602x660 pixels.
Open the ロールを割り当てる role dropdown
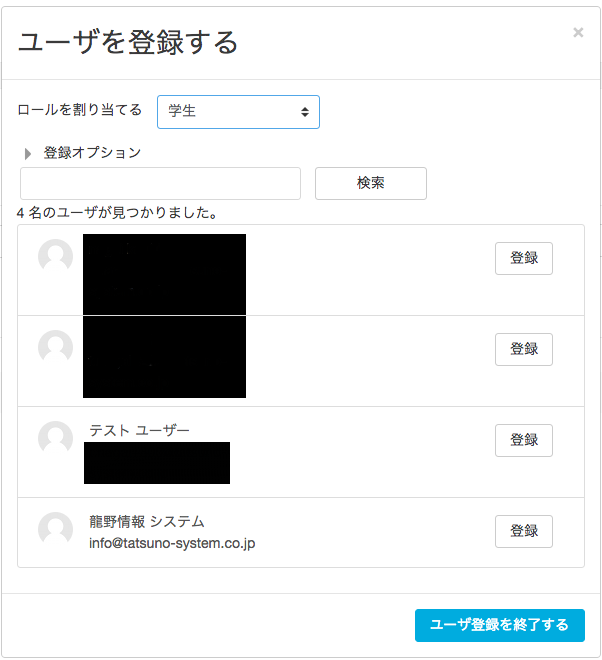(x=238, y=112)
